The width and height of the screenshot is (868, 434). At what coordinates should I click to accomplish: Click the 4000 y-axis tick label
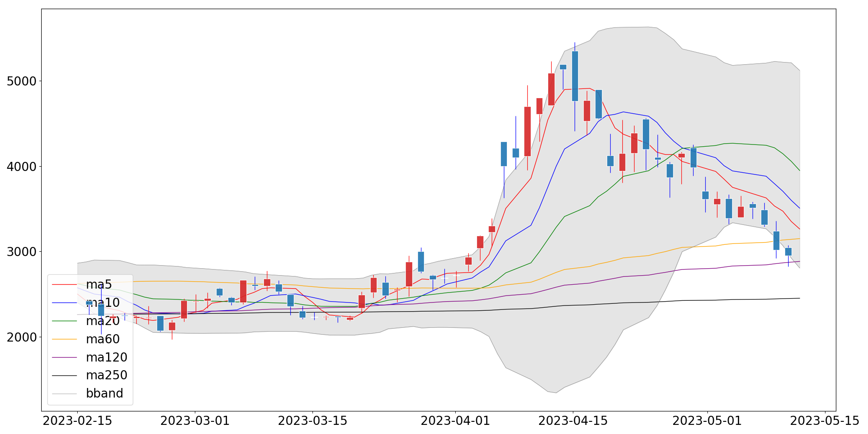(22, 167)
